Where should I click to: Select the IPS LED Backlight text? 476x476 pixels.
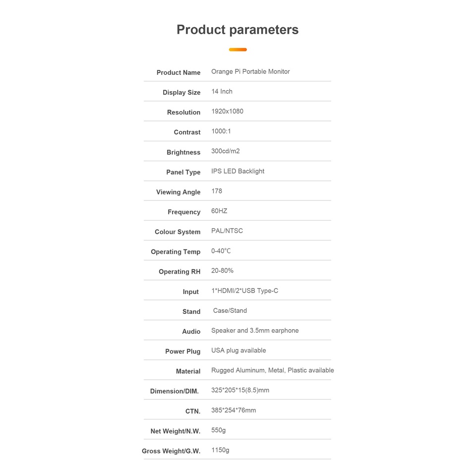[x=238, y=171]
